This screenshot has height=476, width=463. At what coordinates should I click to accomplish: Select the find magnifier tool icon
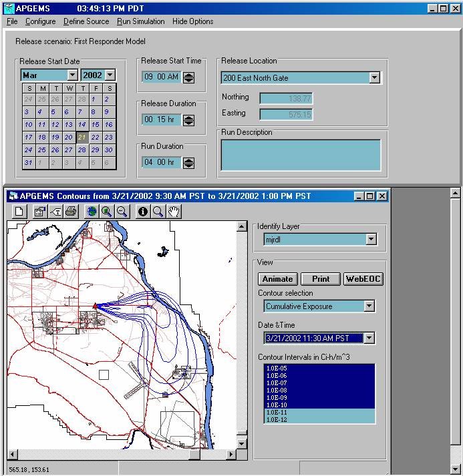tap(158, 211)
